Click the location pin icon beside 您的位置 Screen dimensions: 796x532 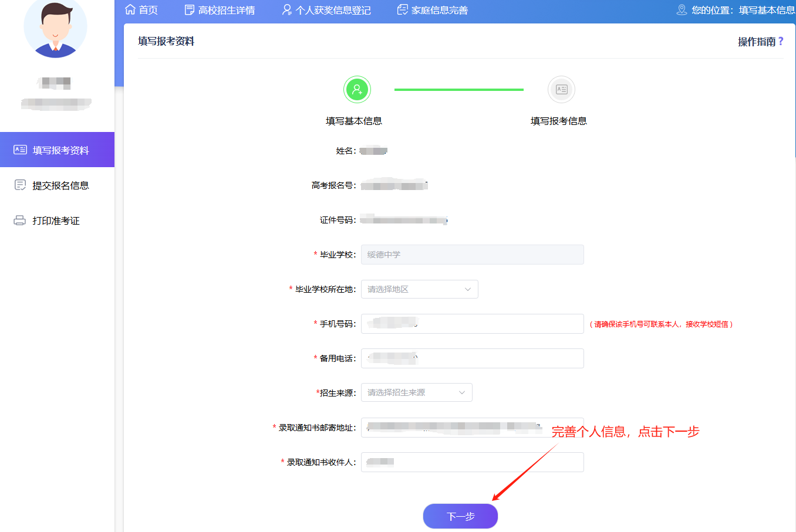pos(682,10)
